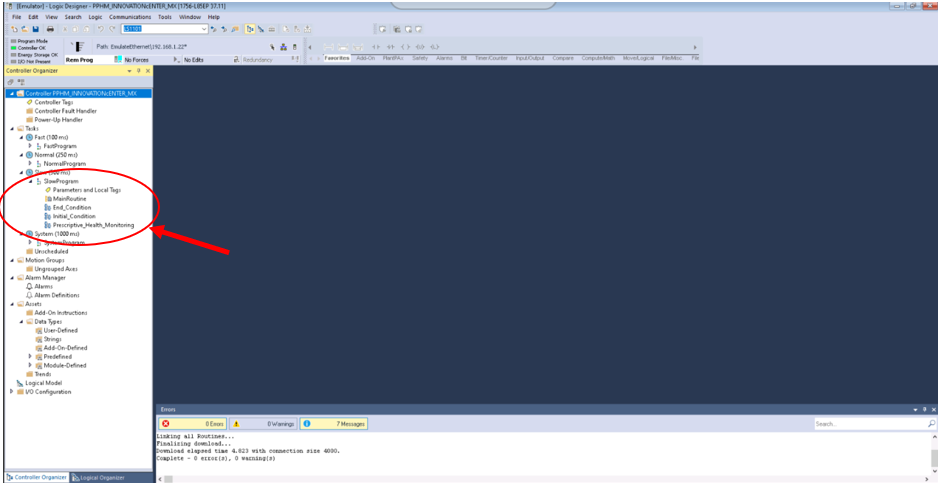Screen dimensions: 938x483
Task: Select the MainRoutine routine
Action: point(69,199)
